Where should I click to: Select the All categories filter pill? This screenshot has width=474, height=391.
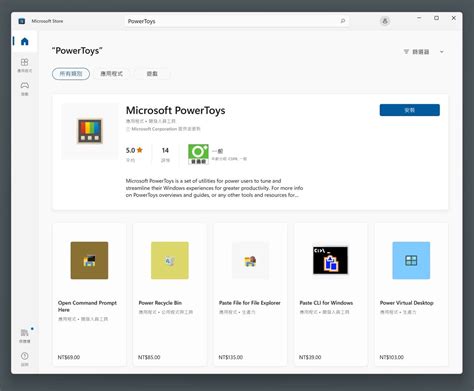71,74
